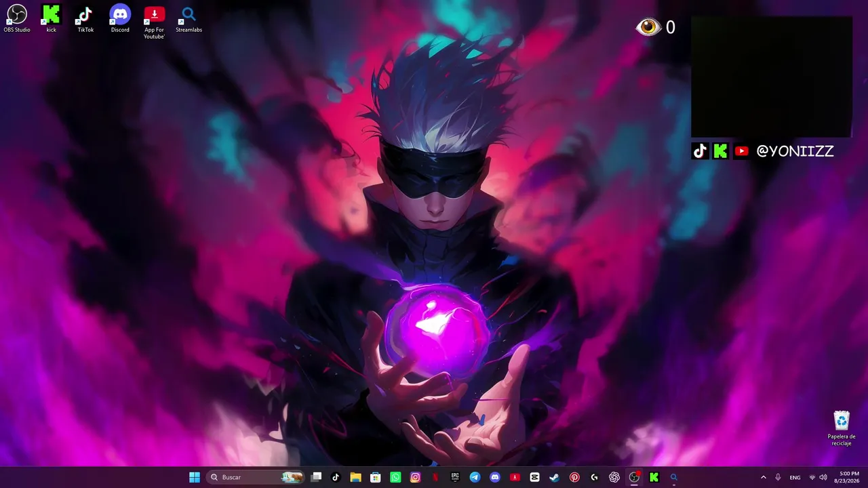Open Logitech G HUB from the taskbar
The height and width of the screenshot is (488, 868).
point(594,477)
